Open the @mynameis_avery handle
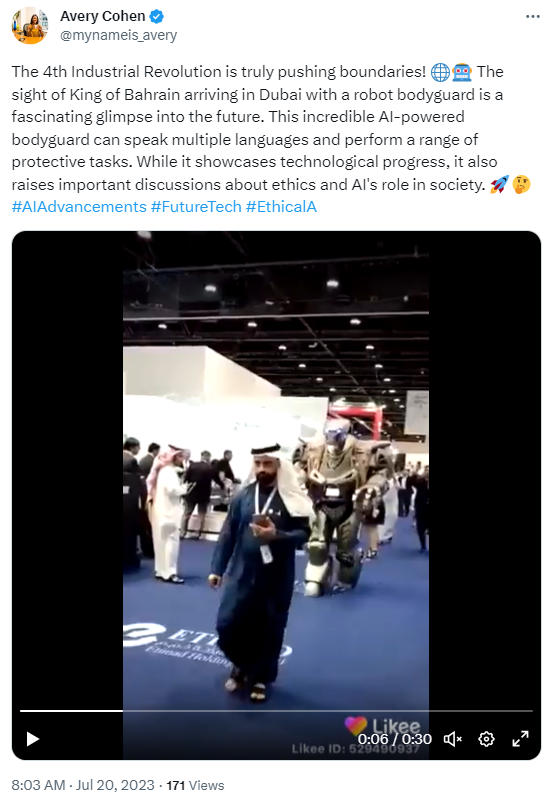The image size is (551, 809). click(119, 35)
